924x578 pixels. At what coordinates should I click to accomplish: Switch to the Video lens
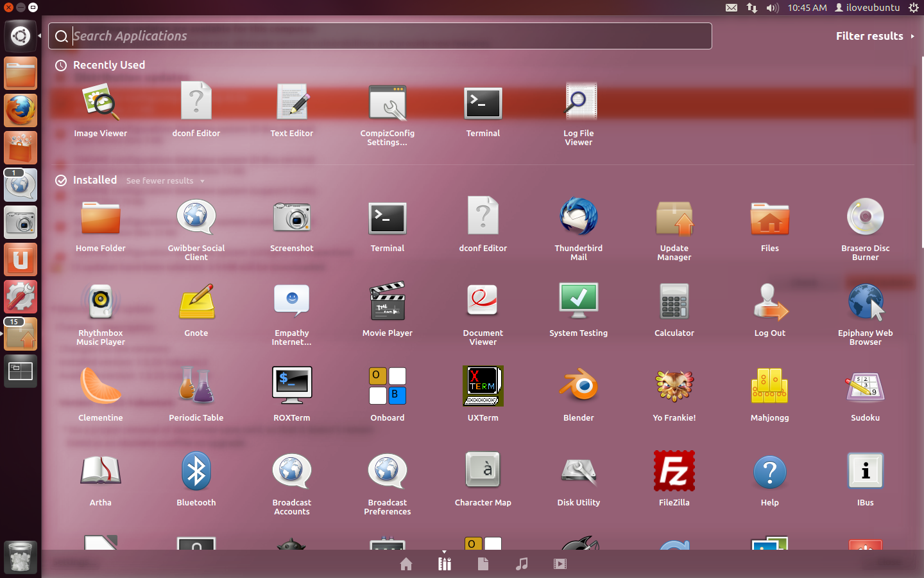coord(560,564)
